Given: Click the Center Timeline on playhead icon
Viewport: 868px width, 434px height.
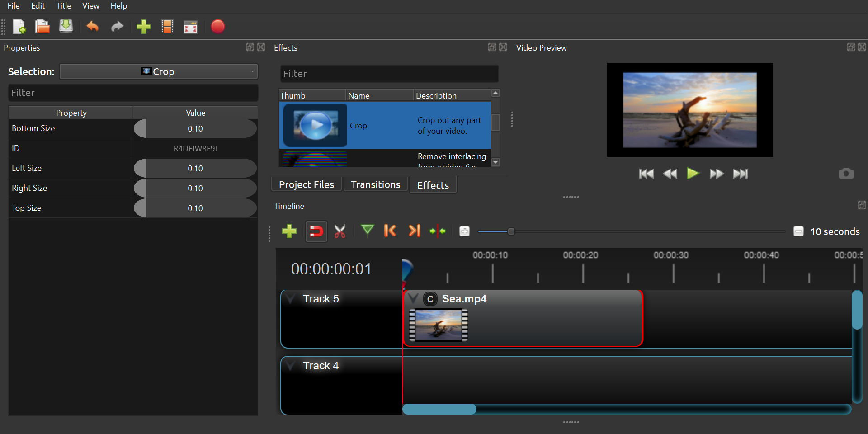Looking at the screenshot, I should [x=437, y=231].
